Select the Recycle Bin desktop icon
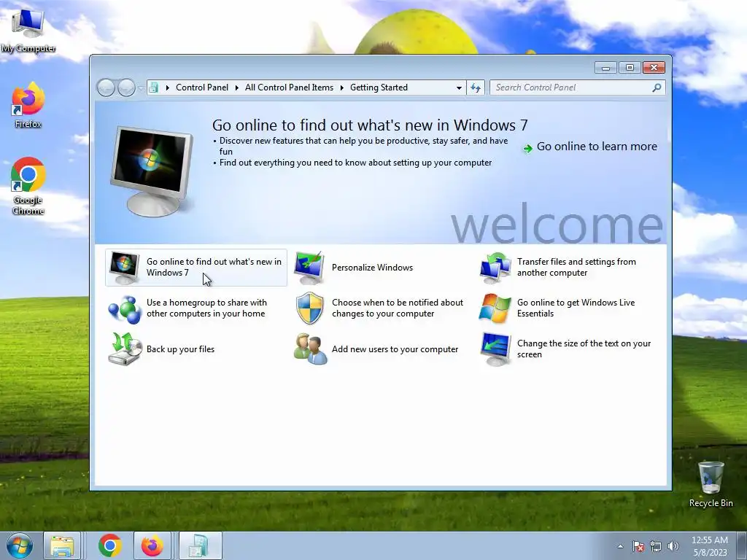 tap(711, 484)
